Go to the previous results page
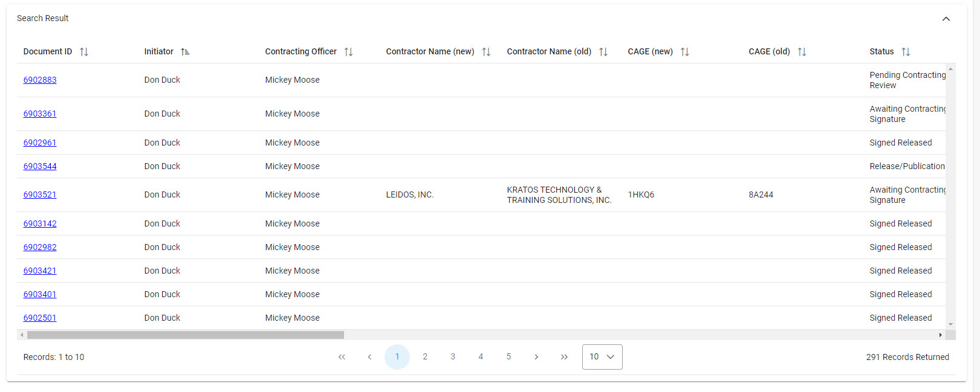 pyautogui.click(x=369, y=357)
